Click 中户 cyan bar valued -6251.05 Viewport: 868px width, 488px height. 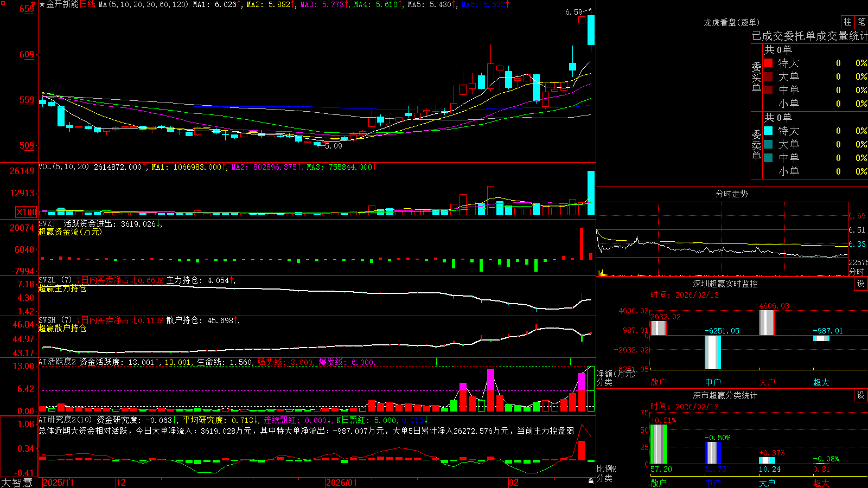tap(712, 352)
